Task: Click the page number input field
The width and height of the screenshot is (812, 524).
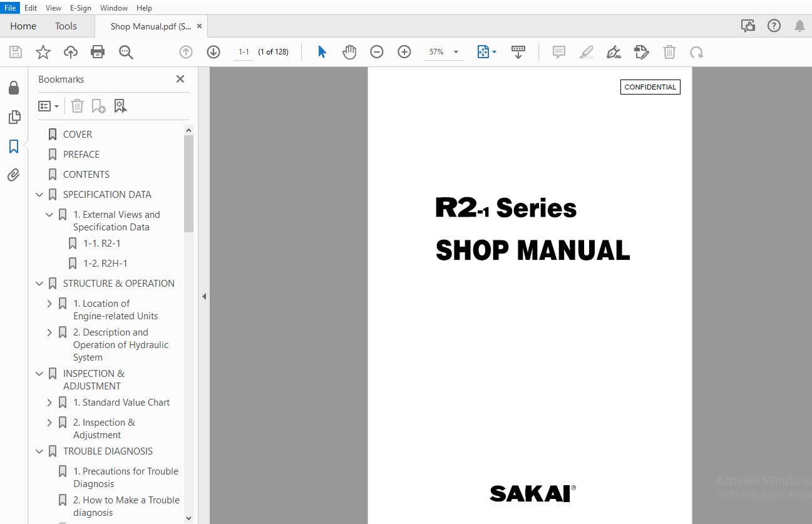Action: [x=244, y=52]
